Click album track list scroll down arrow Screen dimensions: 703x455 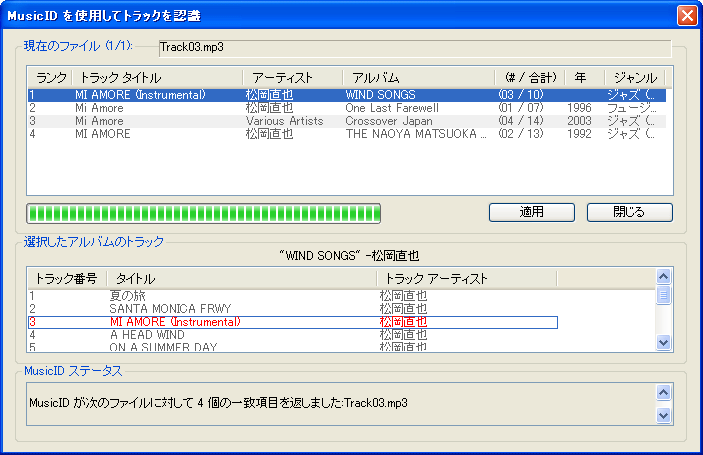point(664,343)
